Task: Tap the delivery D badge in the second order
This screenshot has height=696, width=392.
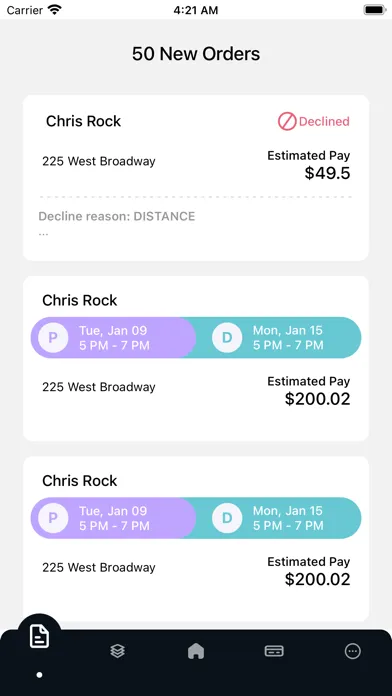Action: (x=227, y=338)
